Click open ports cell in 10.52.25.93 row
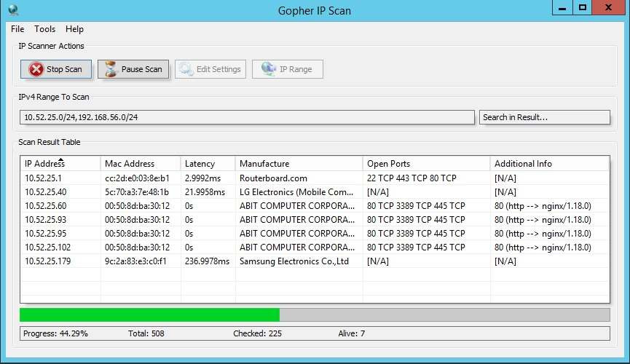This screenshot has height=364, width=630. point(416,220)
